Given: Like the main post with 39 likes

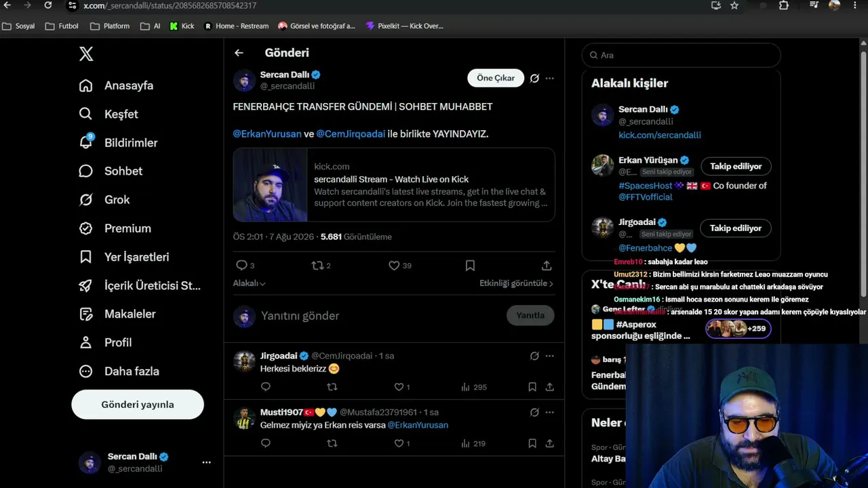Looking at the screenshot, I should pyautogui.click(x=394, y=266).
